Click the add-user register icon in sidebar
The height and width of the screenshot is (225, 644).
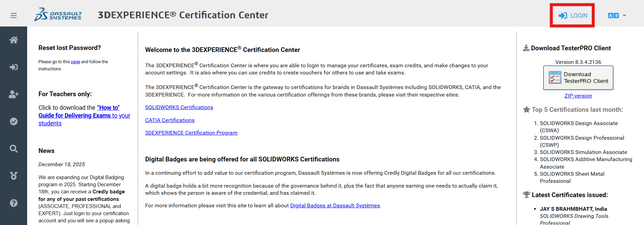point(14,94)
